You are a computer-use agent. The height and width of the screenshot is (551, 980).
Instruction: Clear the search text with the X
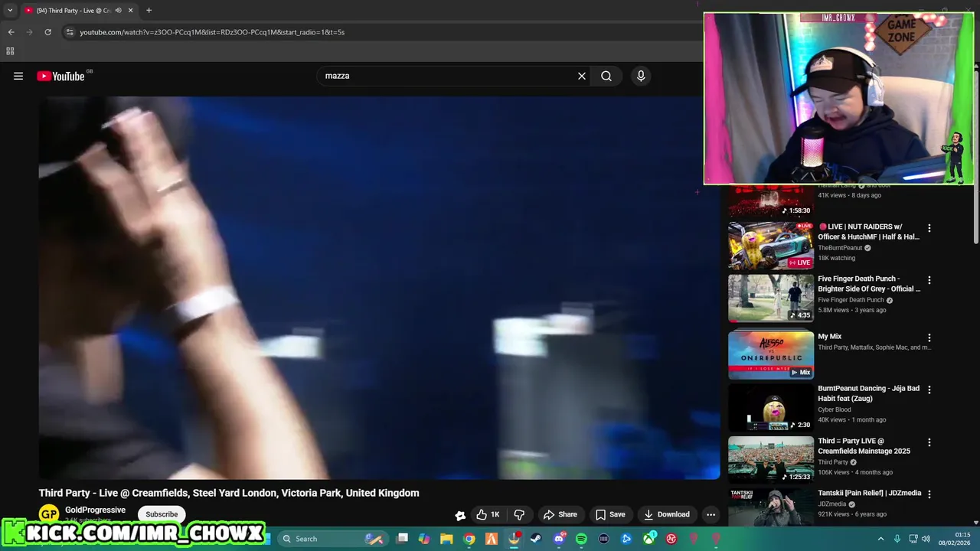click(582, 76)
